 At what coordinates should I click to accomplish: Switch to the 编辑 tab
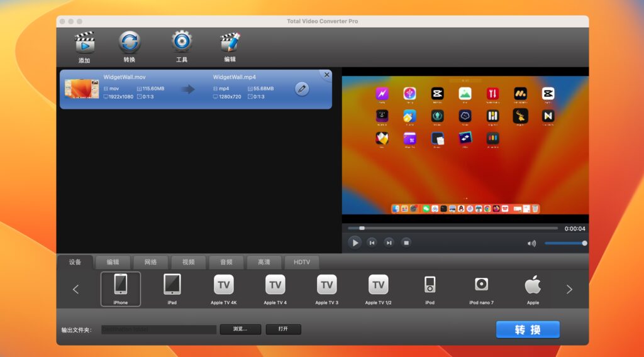113,262
